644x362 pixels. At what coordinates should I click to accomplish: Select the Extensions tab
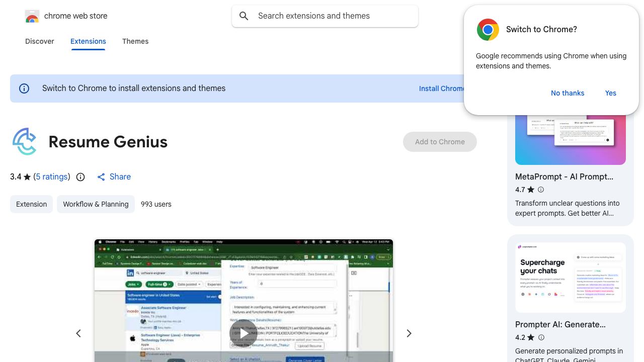[88, 41]
